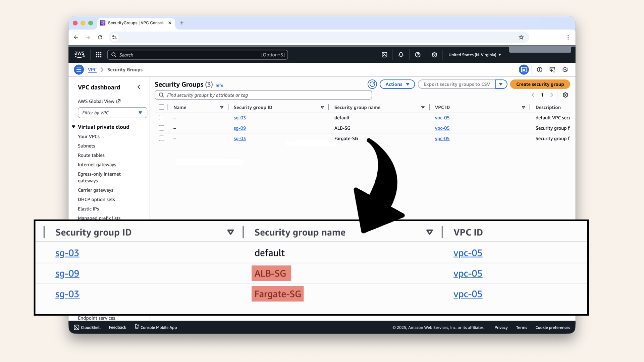
Task: Open the VPC breadcrumb link
Action: (92, 69)
